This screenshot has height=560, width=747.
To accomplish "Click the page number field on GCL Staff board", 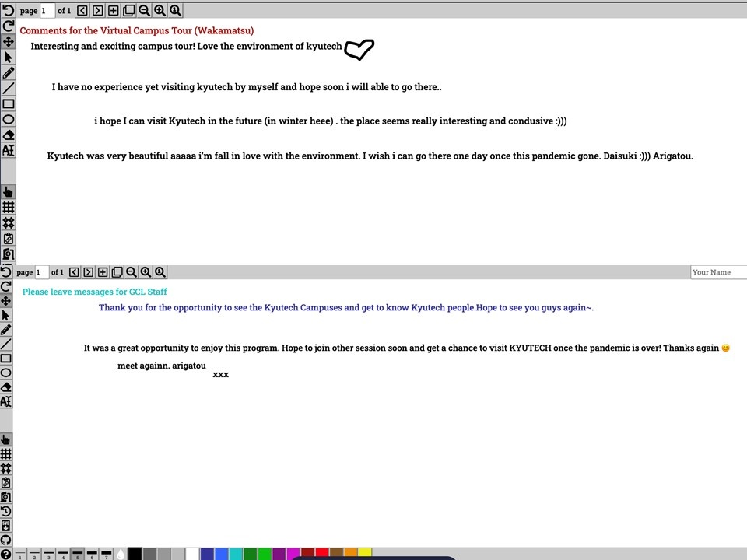I will pos(41,272).
